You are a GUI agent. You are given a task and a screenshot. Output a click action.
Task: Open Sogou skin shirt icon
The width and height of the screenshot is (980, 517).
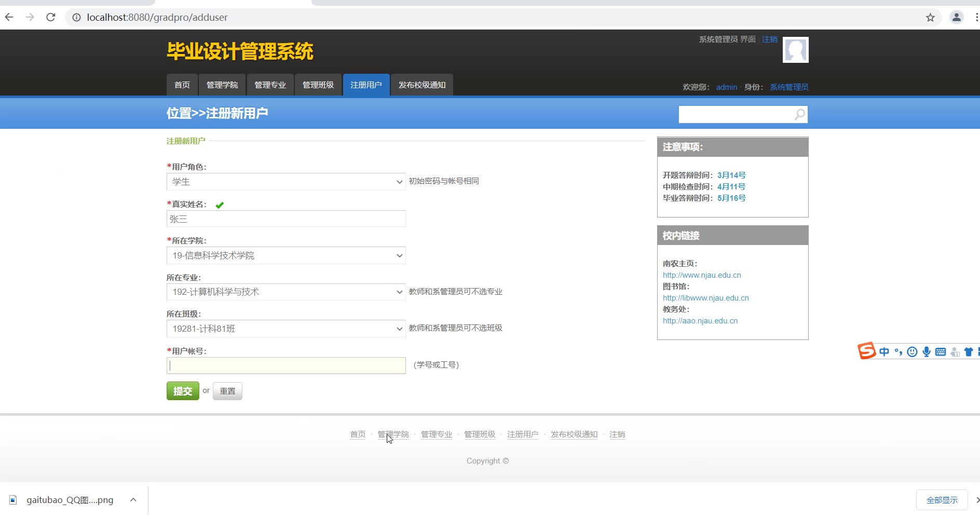[x=968, y=352]
